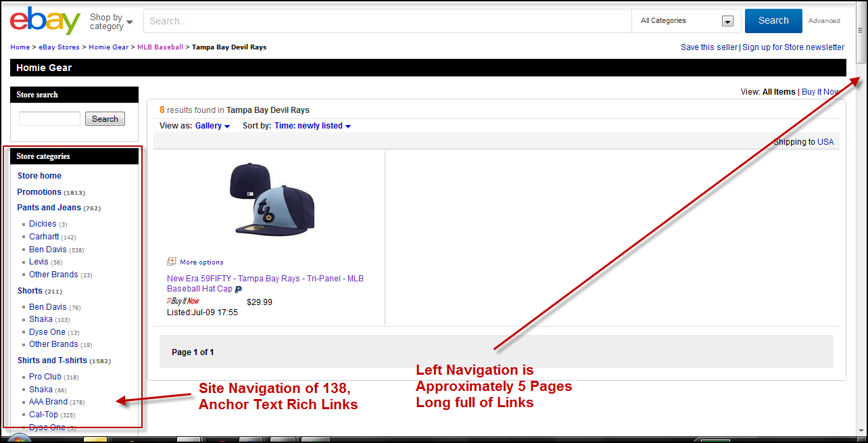Open the MLB Baseball breadcrumb link
The image size is (868, 443).
click(160, 47)
